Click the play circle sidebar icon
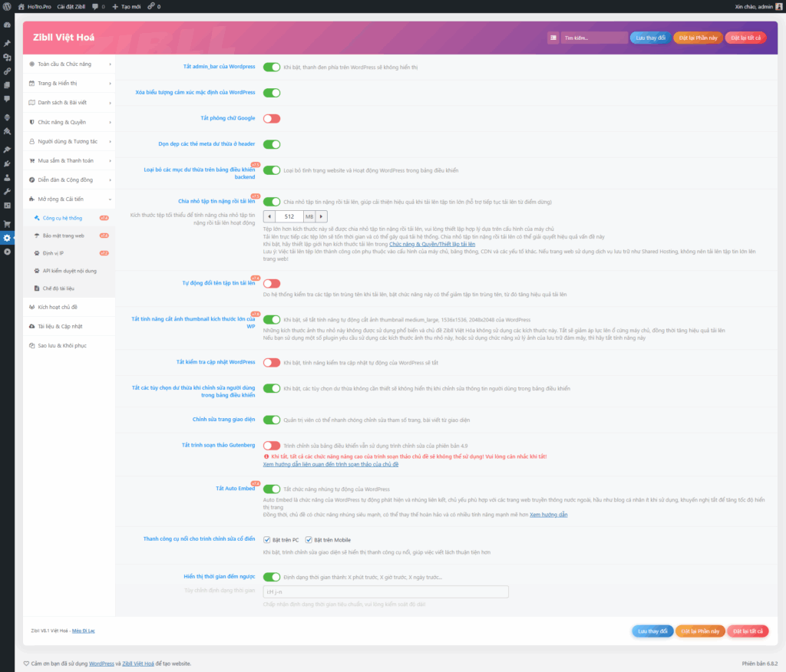 tap(7, 252)
